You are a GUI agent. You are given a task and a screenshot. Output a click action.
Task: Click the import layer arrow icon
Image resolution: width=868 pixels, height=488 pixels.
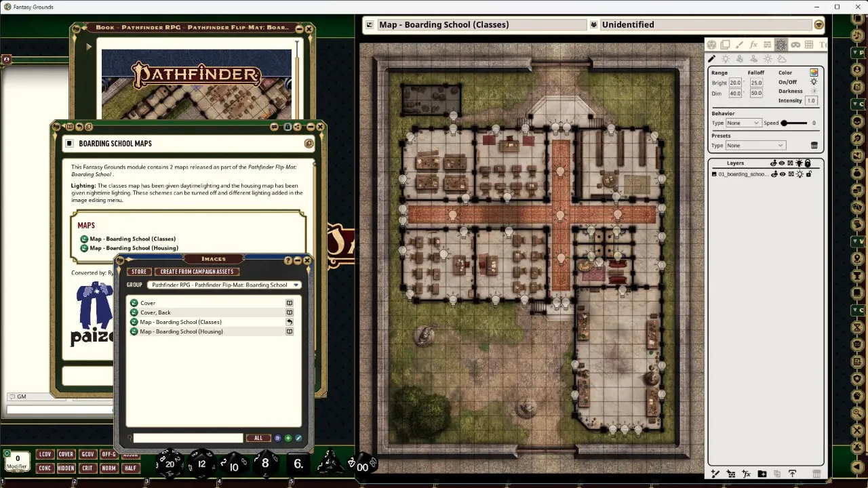click(x=792, y=473)
